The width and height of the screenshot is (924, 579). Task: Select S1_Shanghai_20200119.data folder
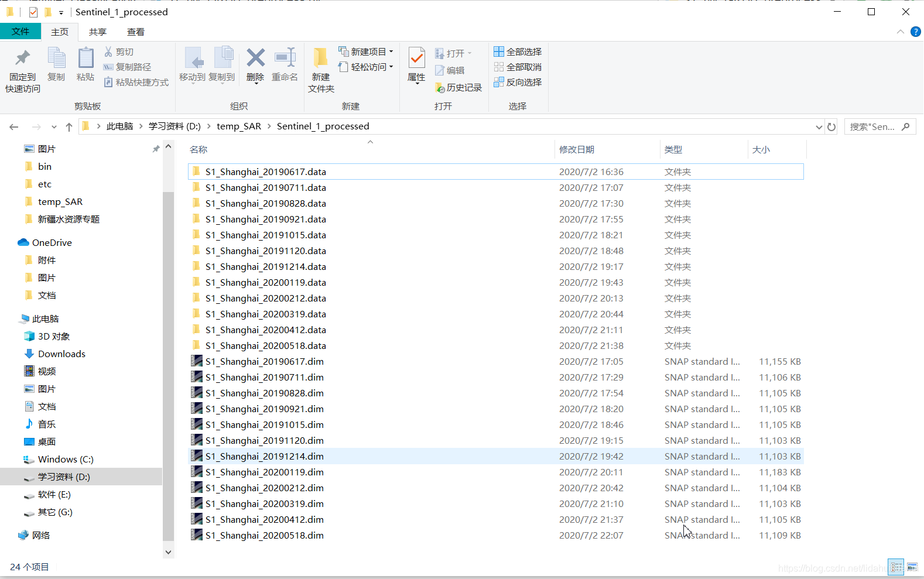[495, 282]
